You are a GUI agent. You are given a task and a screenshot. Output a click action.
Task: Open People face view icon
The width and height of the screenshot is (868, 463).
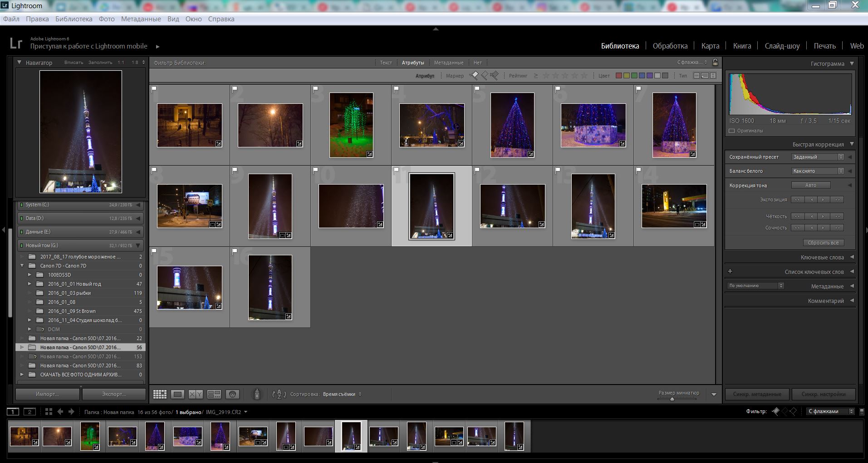click(x=232, y=395)
